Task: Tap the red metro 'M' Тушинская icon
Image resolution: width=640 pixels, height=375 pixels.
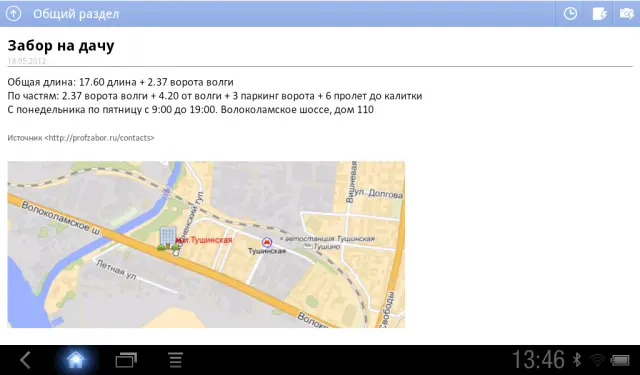Action: pos(267,242)
